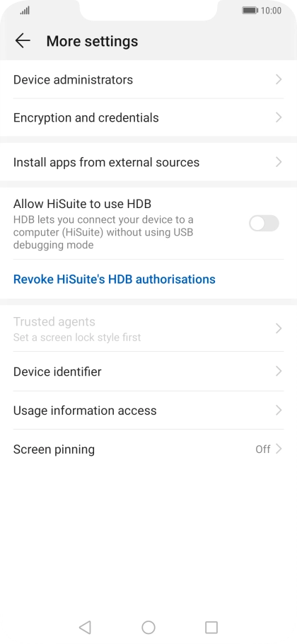Expand Encryption and credentials arrow

tap(279, 117)
